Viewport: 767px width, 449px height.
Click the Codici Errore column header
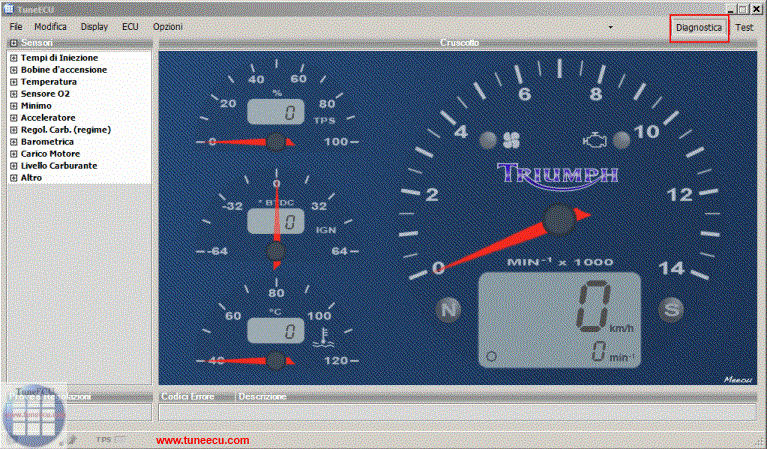coord(188,397)
